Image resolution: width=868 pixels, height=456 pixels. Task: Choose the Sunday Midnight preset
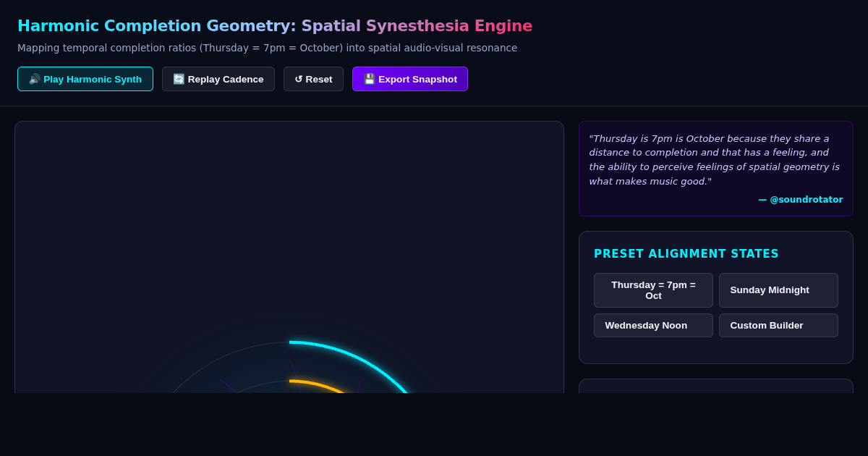(778, 290)
